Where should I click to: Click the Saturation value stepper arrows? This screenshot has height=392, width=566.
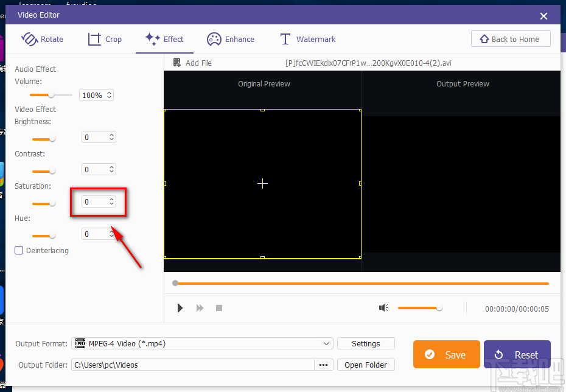pyautogui.click(x=111, y=201)
